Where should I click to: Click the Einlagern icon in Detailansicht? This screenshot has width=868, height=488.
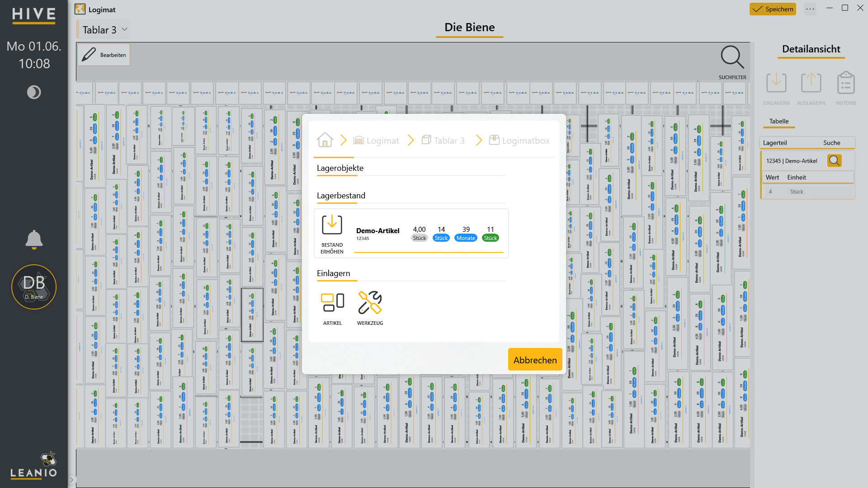(x=776, y=83)
